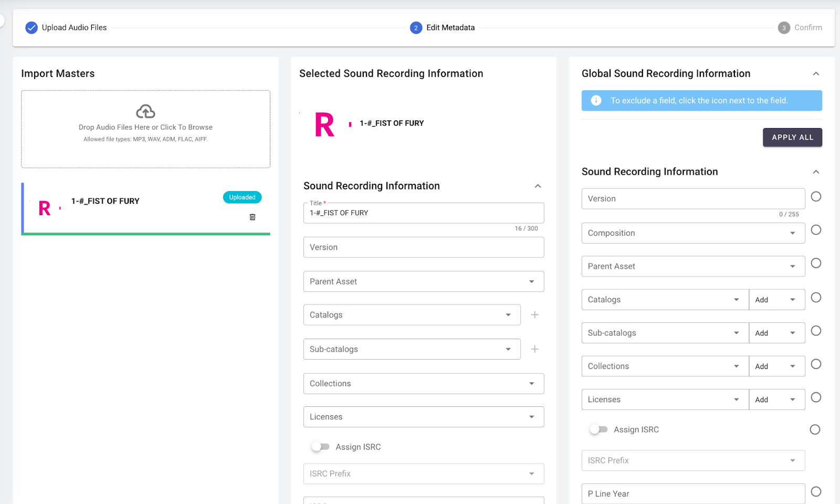Select the exclude radio next to Version
Screen dimensions: 840x504
[816, 196]
